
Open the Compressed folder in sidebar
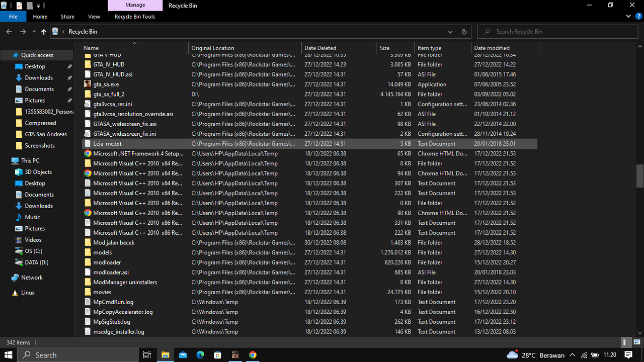(x=40, y=123)
